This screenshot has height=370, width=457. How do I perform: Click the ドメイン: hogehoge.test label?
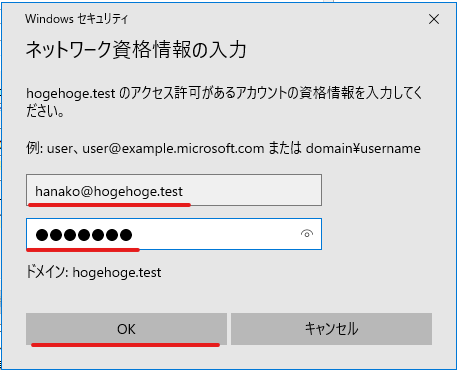tap(93, 273)
